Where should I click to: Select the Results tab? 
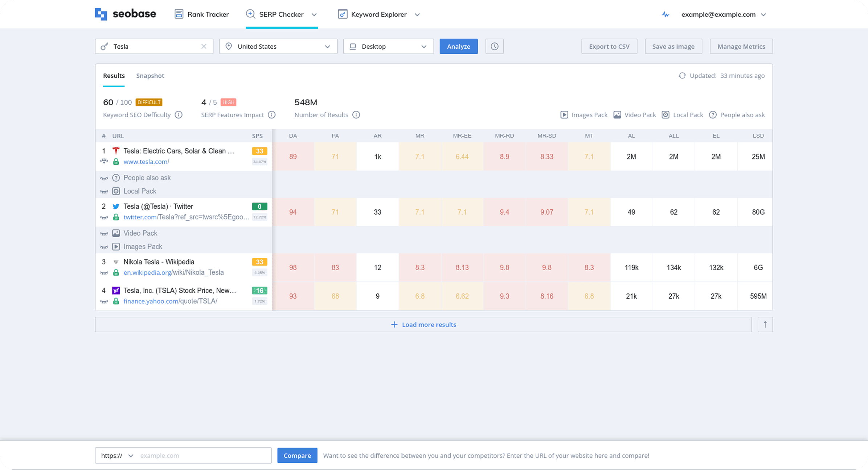point(114,76)
